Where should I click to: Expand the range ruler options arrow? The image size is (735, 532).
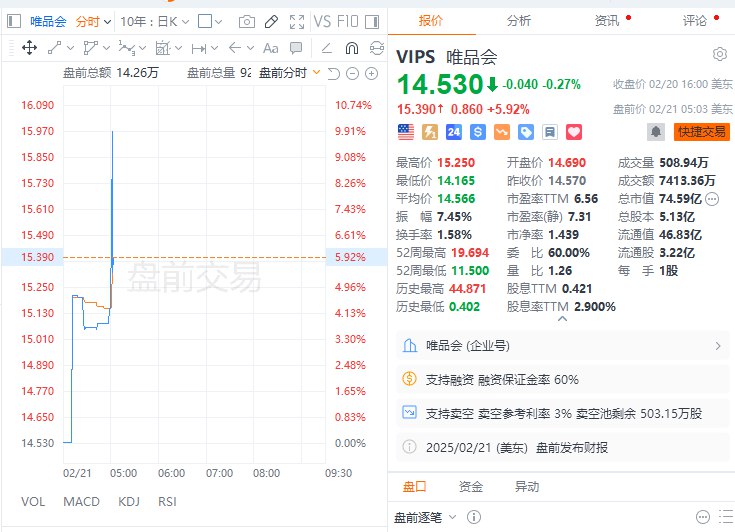pos(215,48)
